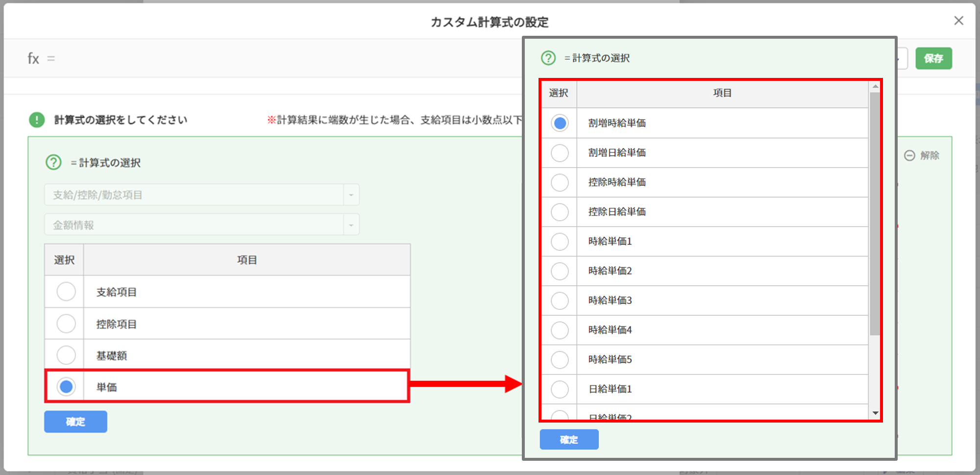Viewport: 980px width, 475px height.
Task: Click the 控除時給単価 label text
Action: click(617, 182)
